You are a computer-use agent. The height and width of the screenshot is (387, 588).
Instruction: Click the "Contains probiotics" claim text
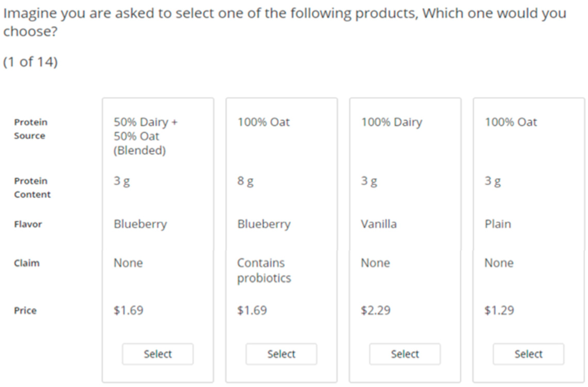click(264, 270)
